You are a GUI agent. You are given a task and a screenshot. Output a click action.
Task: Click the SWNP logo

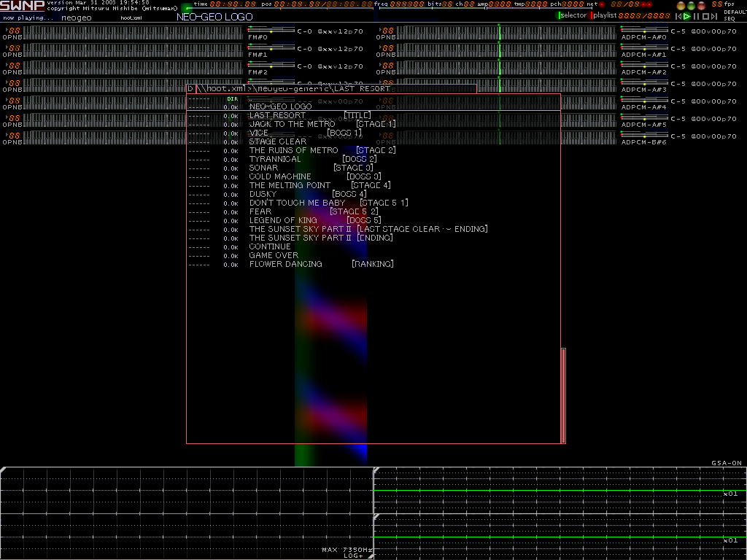pos(23,6)
